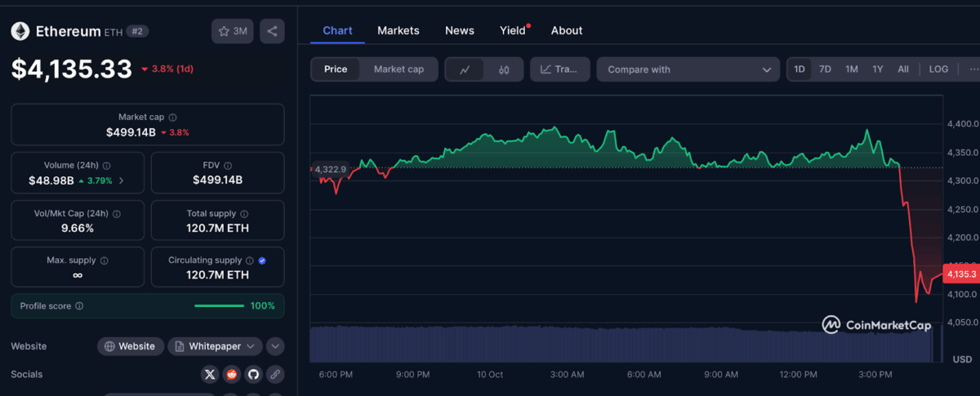Select Market cap chart toggle
This screenshot has width=980, height=396.
click(399, 69)
